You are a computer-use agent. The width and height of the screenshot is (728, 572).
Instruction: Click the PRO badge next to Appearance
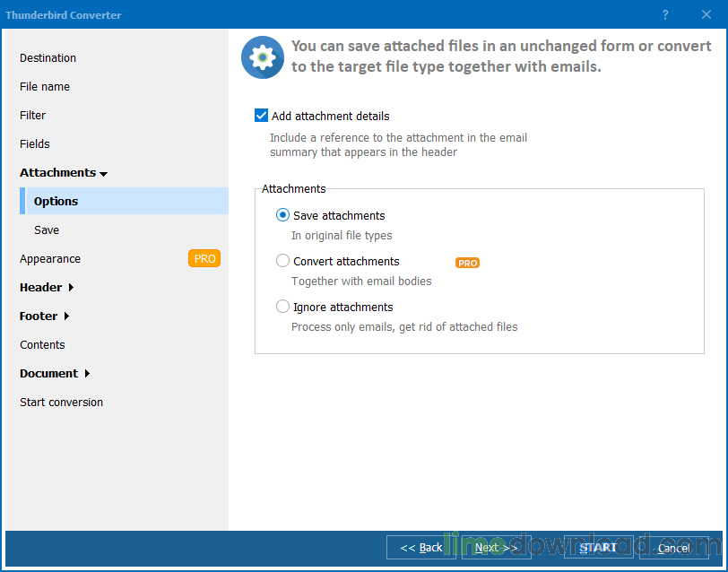click(x=204, y=258)
